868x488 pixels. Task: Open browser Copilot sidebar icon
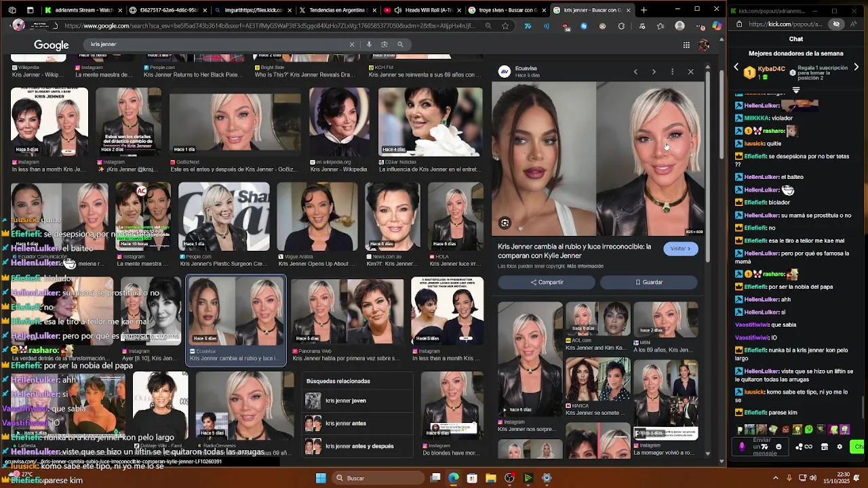pos(717,26)
